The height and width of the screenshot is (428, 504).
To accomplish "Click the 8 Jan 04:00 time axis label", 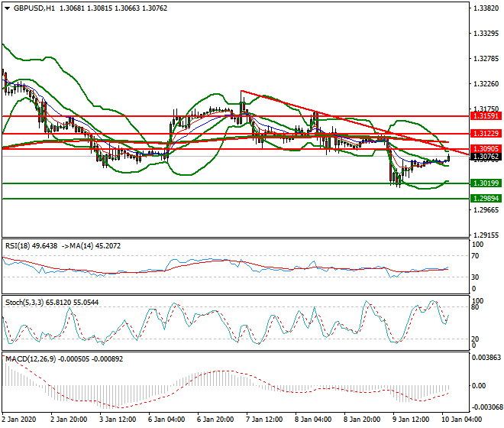I will tap(313, 420).
